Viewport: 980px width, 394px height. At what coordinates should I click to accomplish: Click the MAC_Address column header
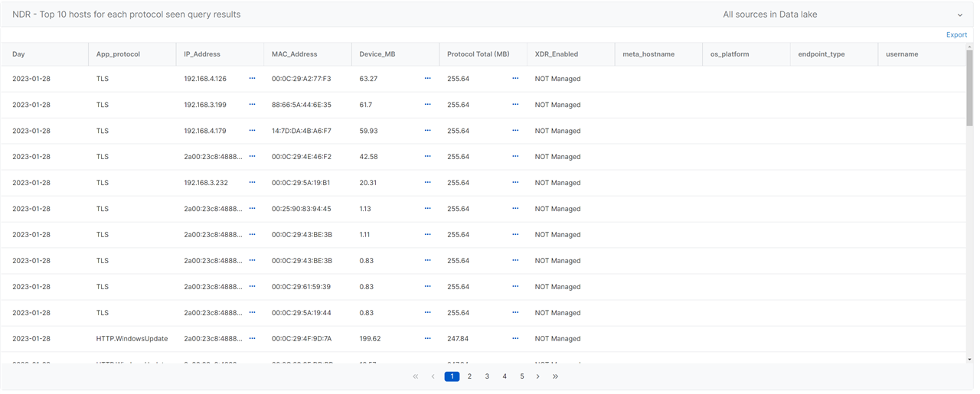(x=308, y=54)
